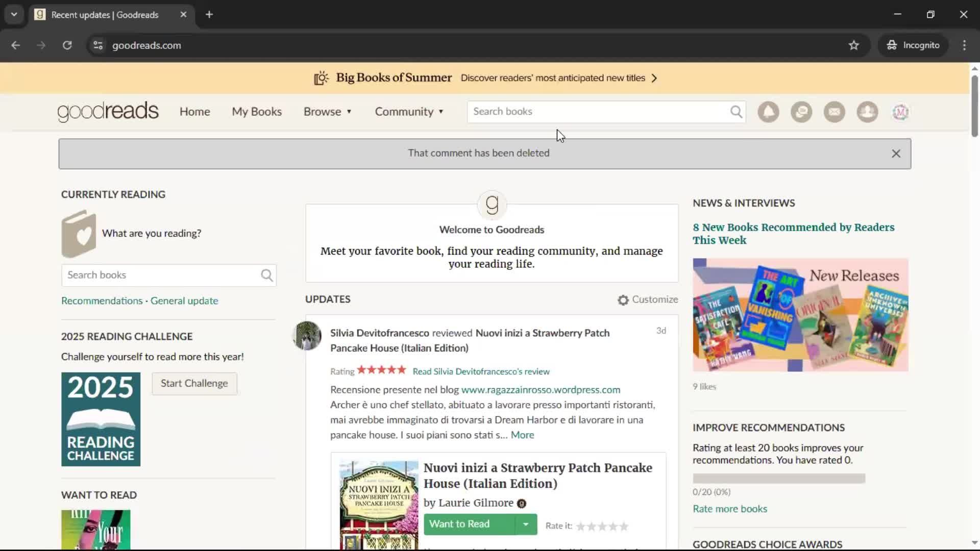Rate the book with the fifth star
This screenshot has width=980, height=551.
tap(624, 527)
